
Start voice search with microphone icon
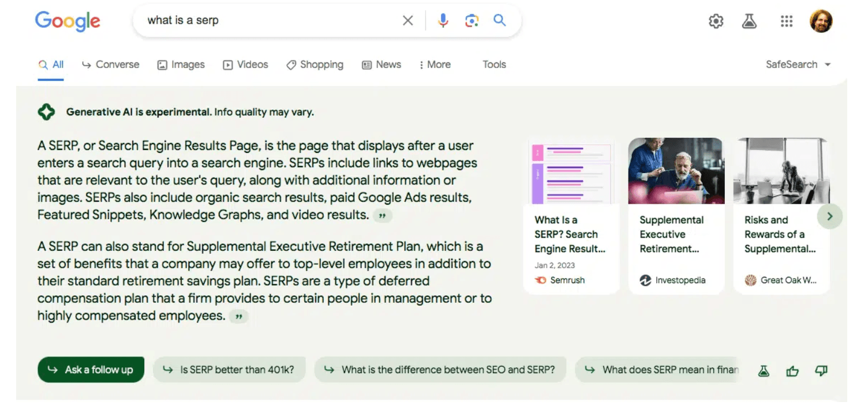tap(443, 21)
